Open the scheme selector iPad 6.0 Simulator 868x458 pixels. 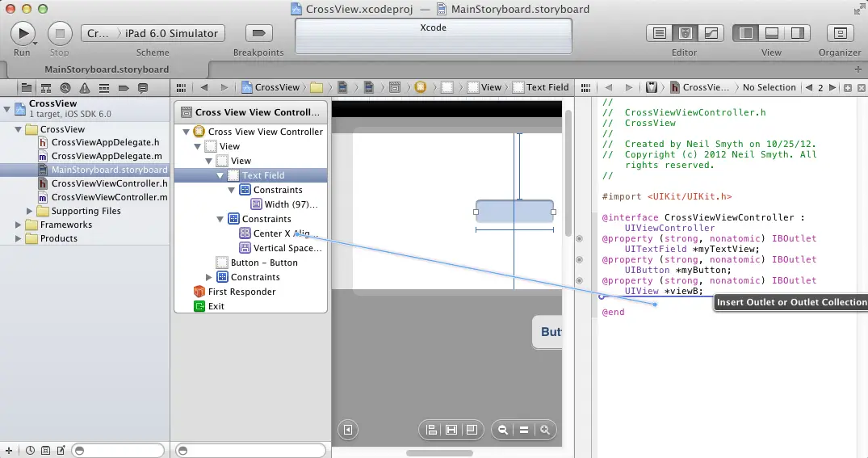tap(170, 33)
